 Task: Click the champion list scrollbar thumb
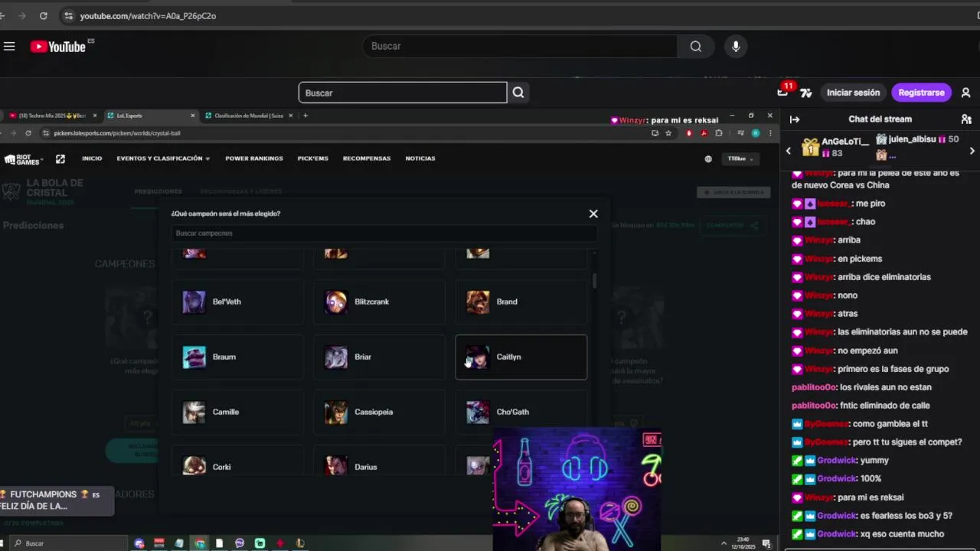point(594,280)
